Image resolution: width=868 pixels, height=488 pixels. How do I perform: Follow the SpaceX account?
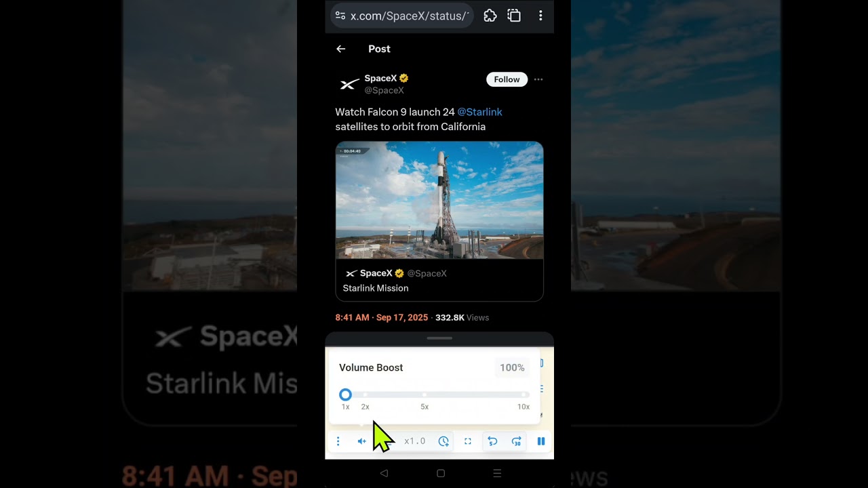pyautogui.click(x=507, y=79)
